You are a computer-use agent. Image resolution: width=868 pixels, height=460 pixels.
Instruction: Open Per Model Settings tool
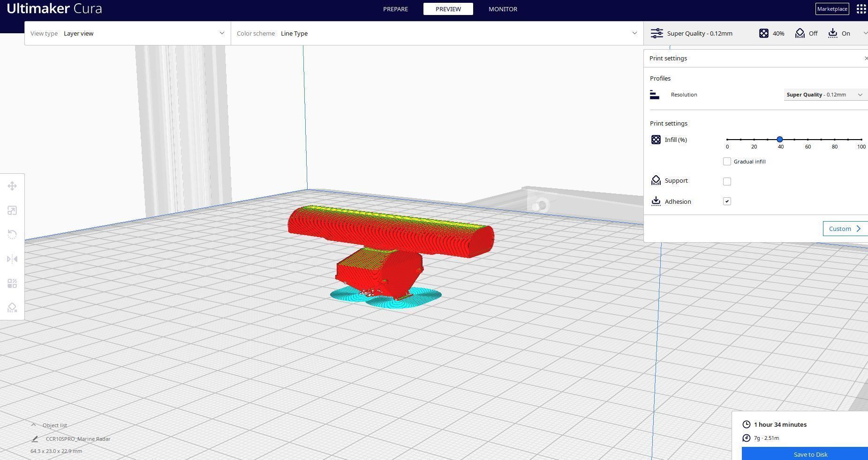pyautogui.click(x=12, y=283)
